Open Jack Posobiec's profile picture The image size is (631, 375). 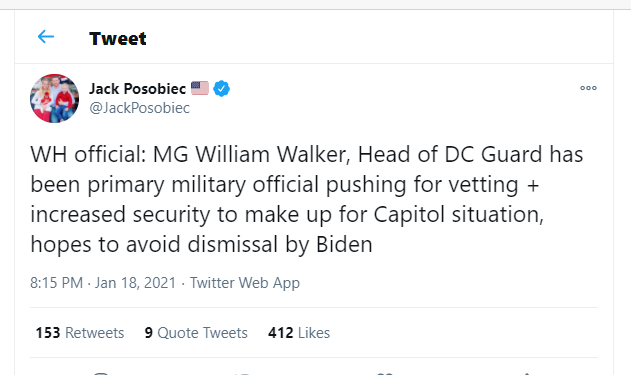click(54, 98)
